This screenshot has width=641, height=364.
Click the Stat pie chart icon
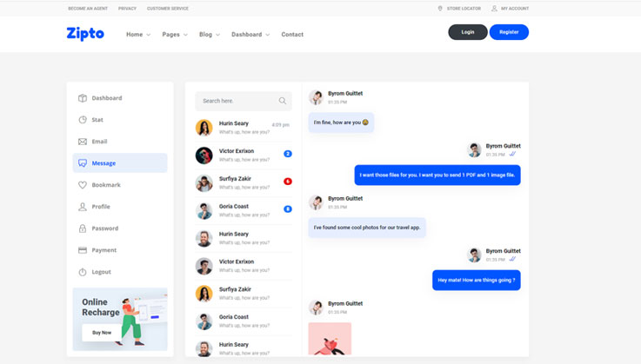pyautogui.click(x=83, y=120)
